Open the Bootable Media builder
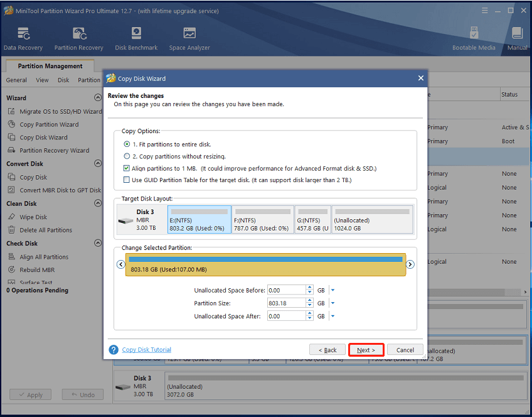 (474, 39)
